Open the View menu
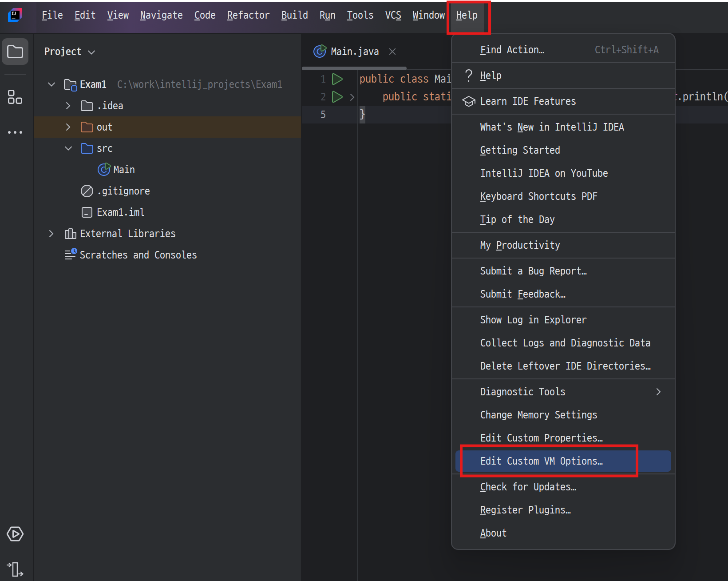 (118, 15)
